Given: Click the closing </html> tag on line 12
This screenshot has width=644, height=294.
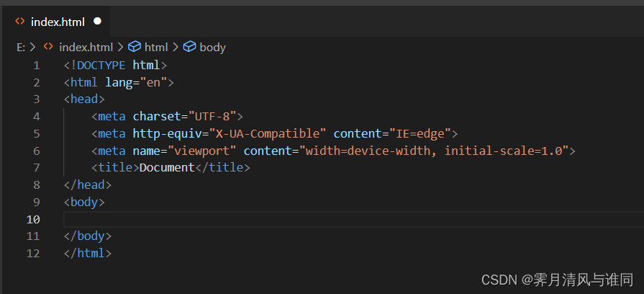Looking at the screenshot, I should coord(88,254).
